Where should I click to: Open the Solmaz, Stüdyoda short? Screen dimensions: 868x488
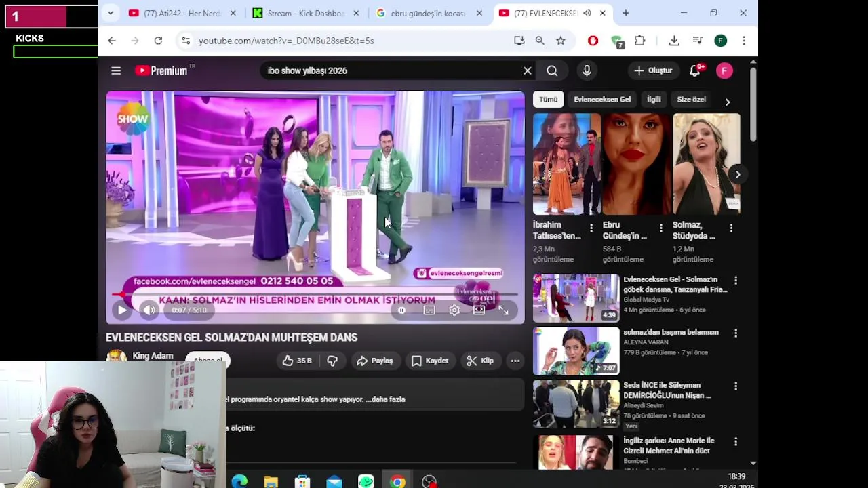tap(706, 164)
